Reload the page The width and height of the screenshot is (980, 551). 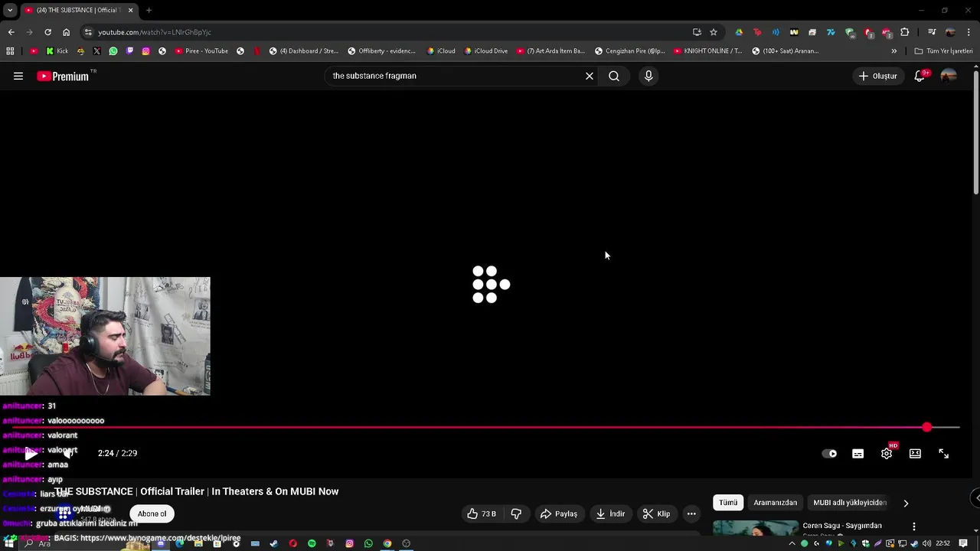coord(47,32)
